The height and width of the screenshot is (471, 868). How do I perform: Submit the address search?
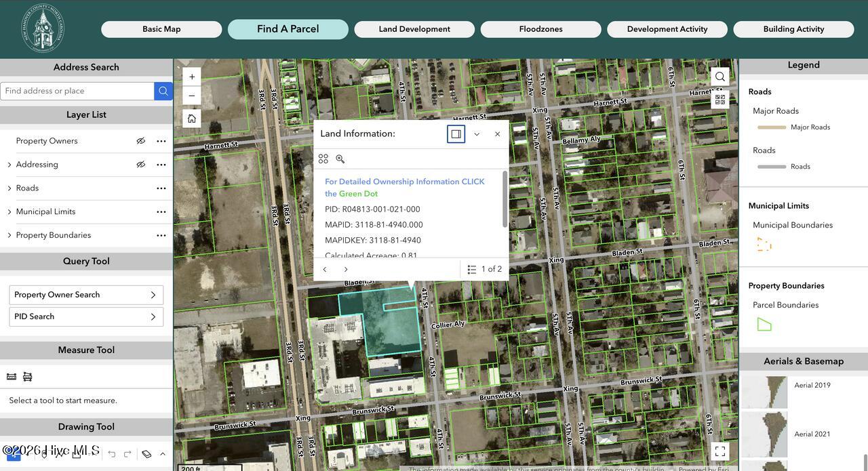163,91
